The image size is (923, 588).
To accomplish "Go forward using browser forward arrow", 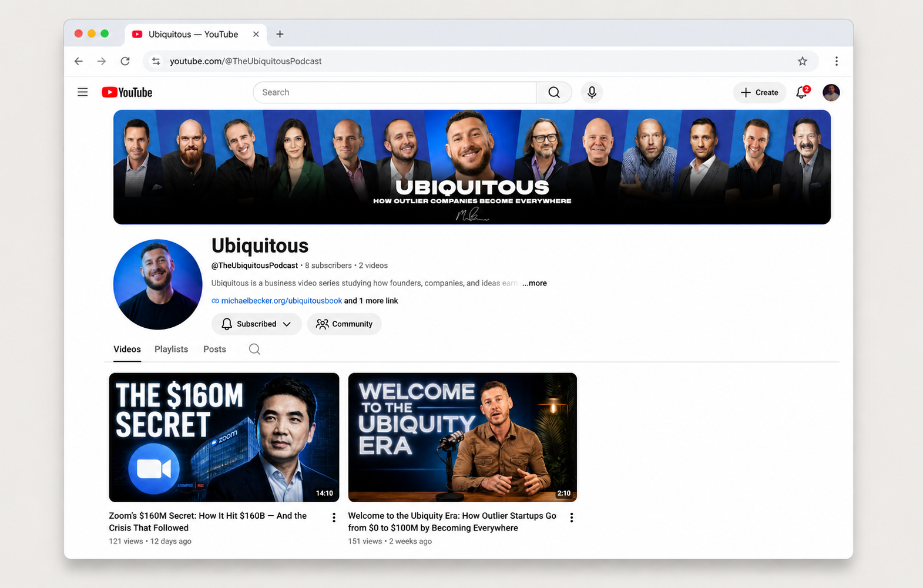I will point(102,61).
